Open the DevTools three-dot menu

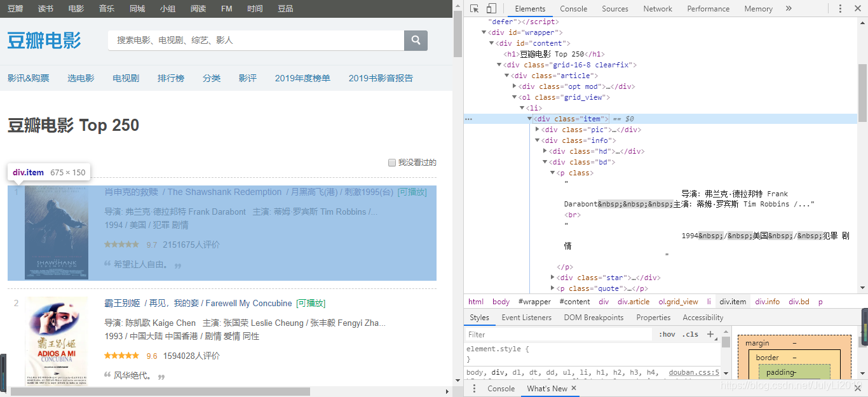(840, 9)
